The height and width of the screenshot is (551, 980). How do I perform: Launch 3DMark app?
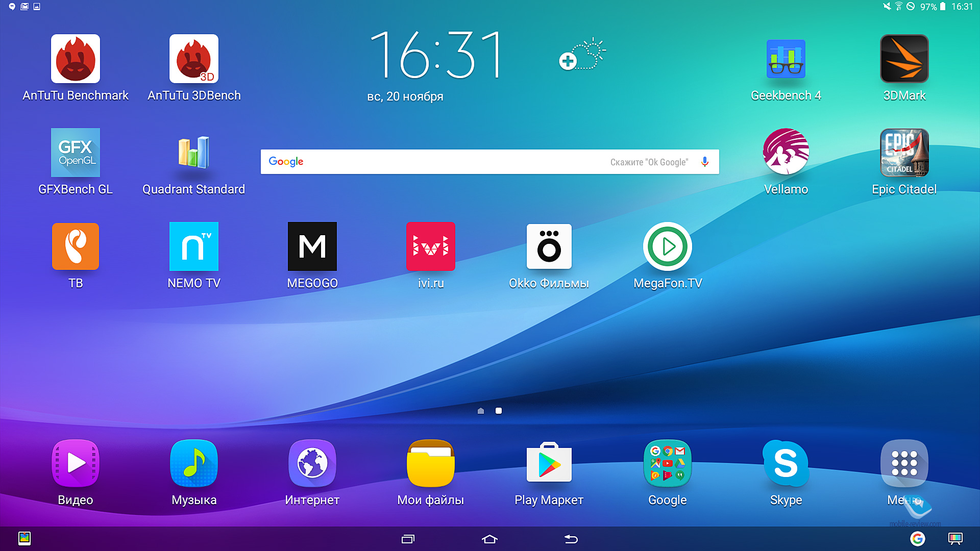904,59
